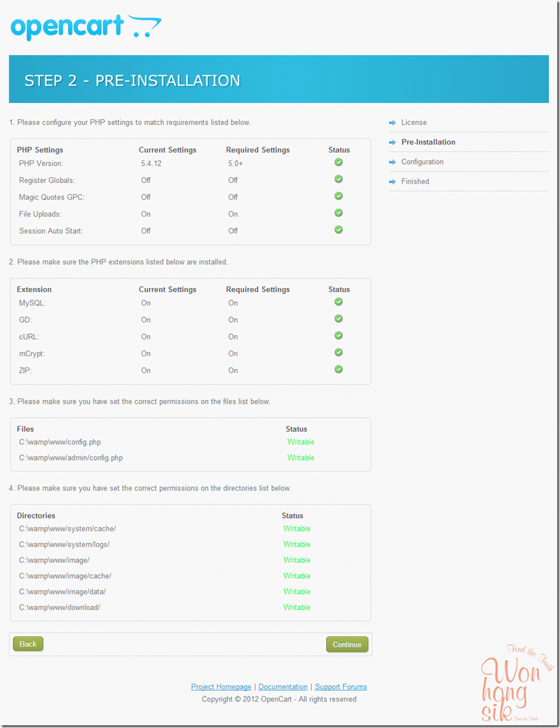Click the GD: extension label
Screen dimensions: 560x728
point(25,320)
